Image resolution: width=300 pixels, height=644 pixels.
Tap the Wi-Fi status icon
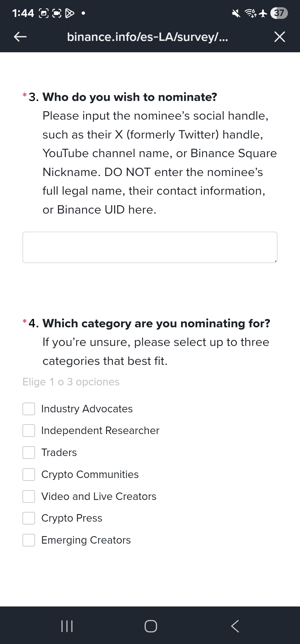(x=251, y=13)
